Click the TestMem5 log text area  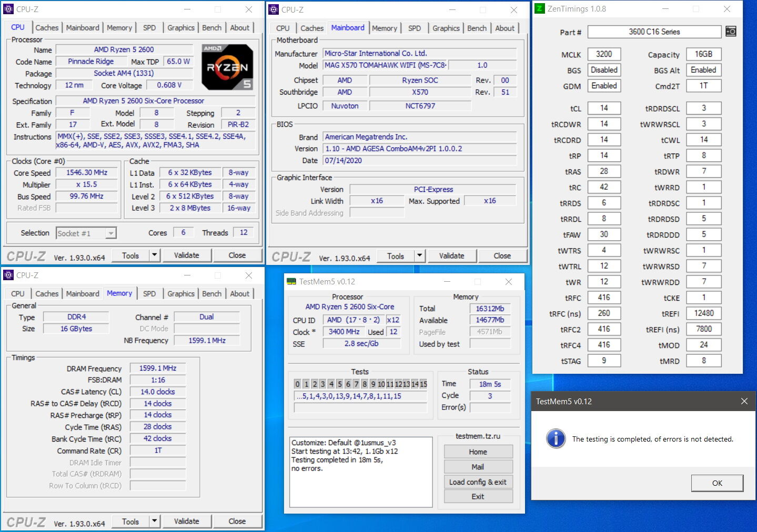coord(360,472)
